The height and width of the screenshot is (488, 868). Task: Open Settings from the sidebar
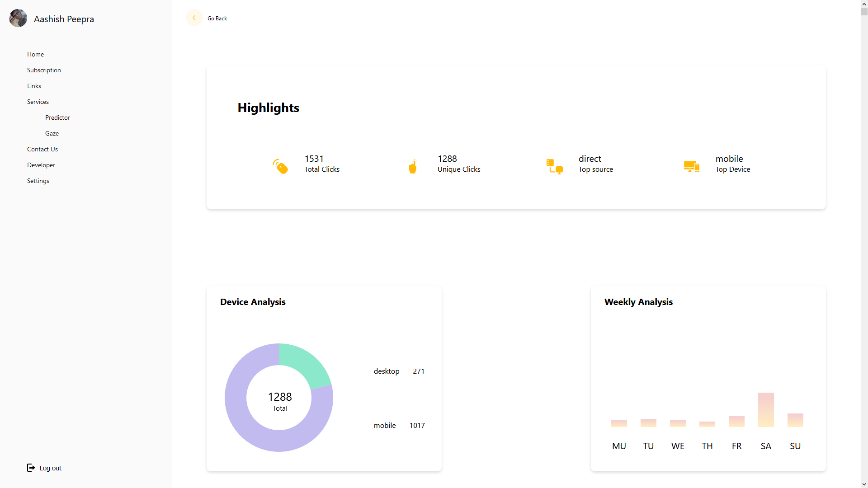(38, 181)
